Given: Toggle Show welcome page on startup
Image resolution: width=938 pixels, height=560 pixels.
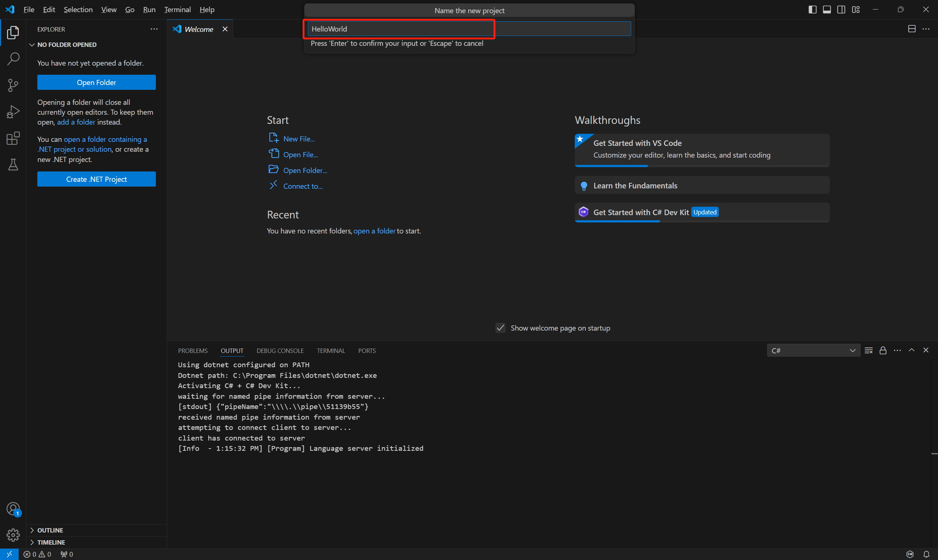Looking at the screenshot, I should (500, 328).
